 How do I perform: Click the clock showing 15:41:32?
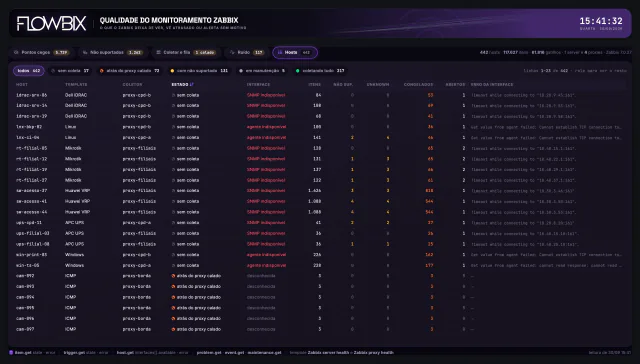(x=601, y=21)
